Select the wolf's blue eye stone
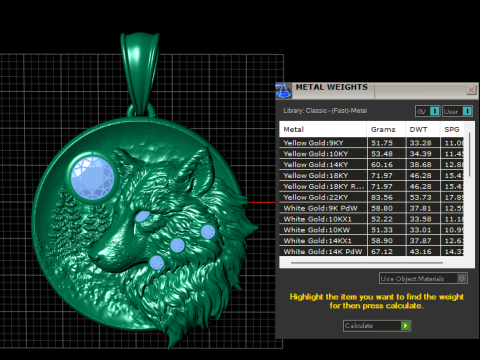Screen dimensions: 480x360 tap(142, 216)
